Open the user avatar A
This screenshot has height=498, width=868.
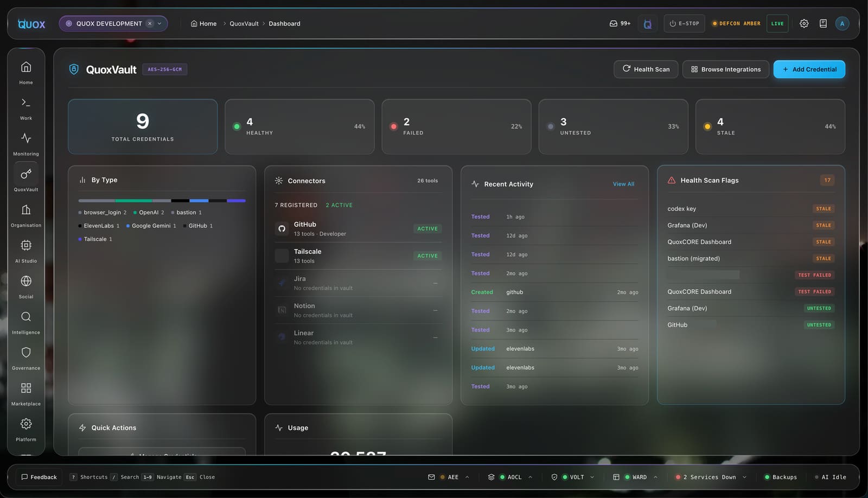tap(842, 23)
